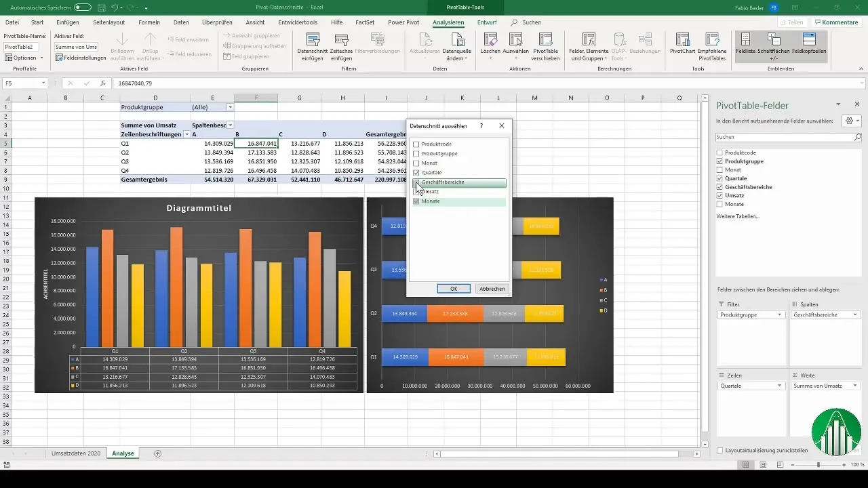Open Geschäftsbereiche dropdown in Spalten area
Screen dimensions: 868x488
click(855, 315)
